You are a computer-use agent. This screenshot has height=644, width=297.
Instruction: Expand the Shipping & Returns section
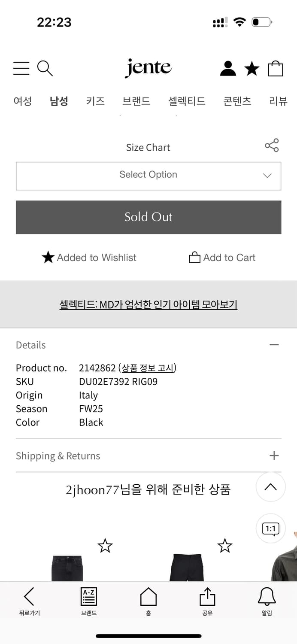coord(274,455)
